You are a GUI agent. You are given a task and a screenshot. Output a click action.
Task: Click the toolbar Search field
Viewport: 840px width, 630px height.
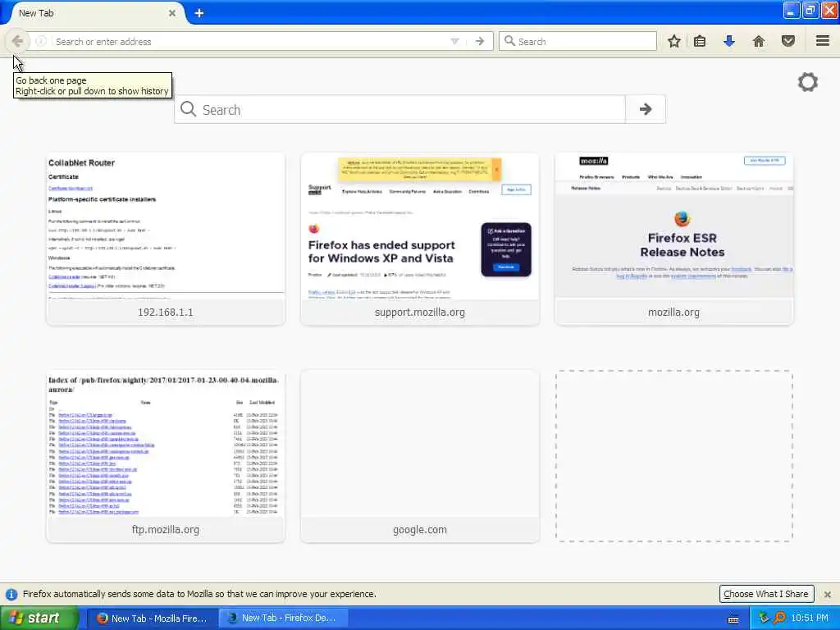[577, 41]
